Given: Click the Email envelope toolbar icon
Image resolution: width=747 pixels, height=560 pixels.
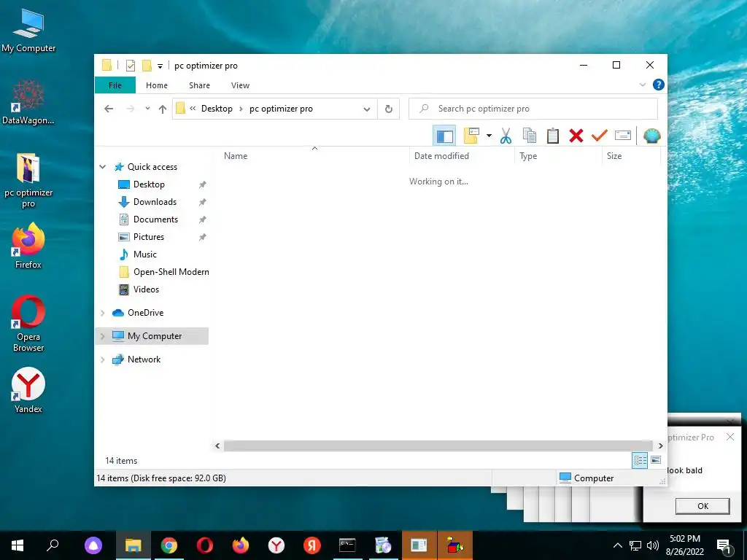Looking at the screenshot, I should click(623, 136).
